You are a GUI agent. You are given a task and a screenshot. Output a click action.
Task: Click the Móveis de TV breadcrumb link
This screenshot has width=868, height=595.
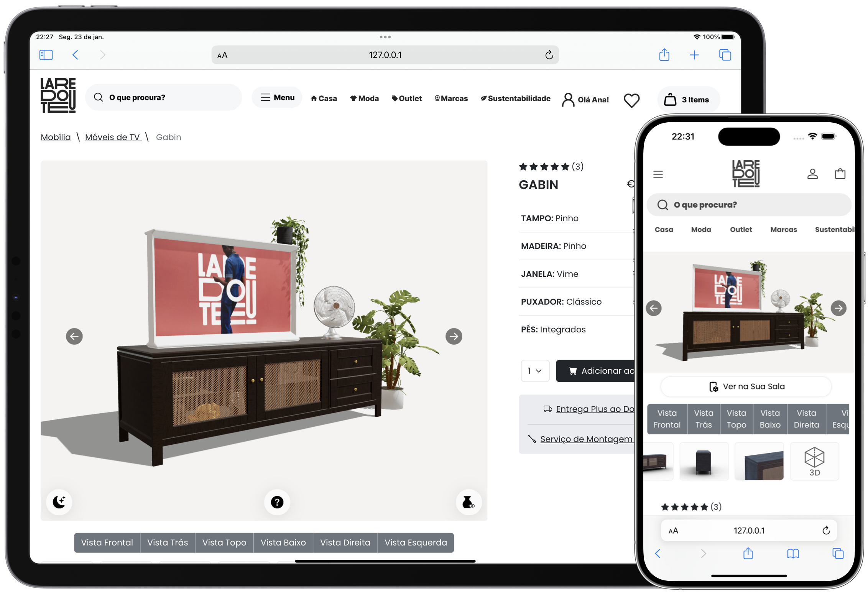tap(113, 136)
